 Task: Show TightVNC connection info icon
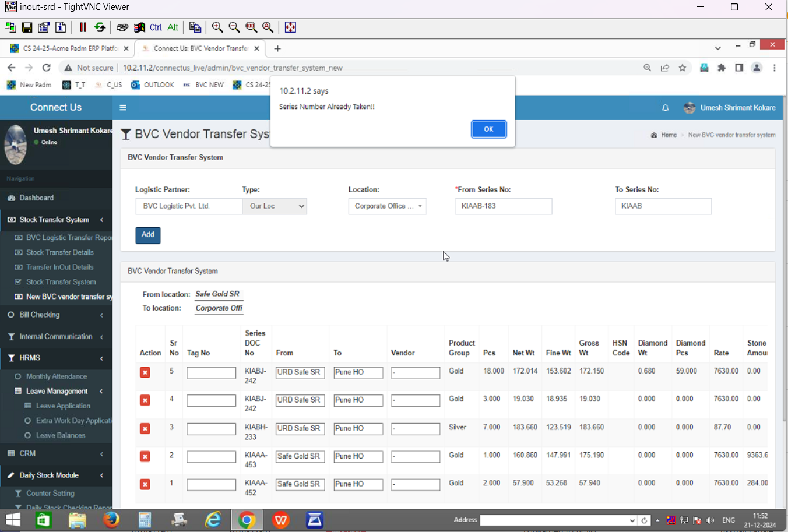click(61, 27)
